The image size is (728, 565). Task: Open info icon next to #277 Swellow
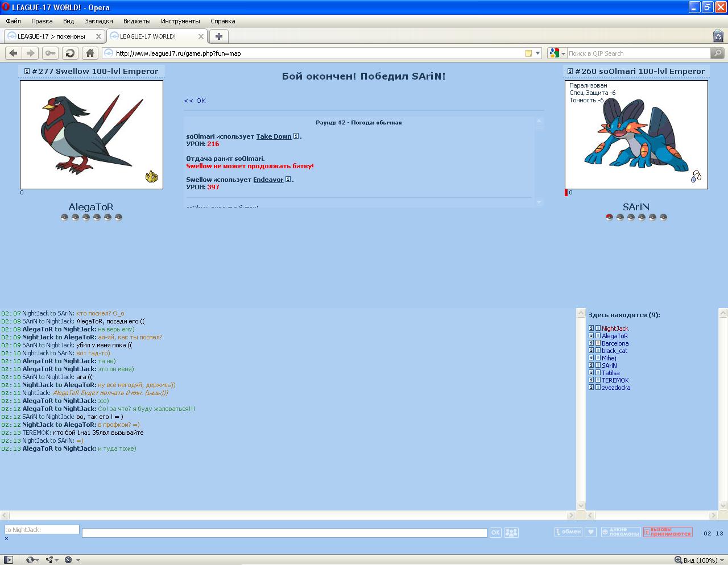point(27,71)
